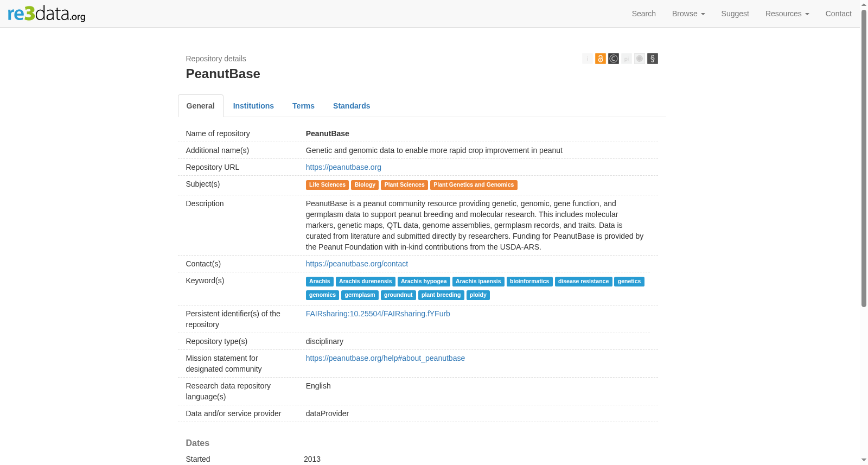This screenshot has width=868, height=465.
Task: Click the vertical page scrollbar thumb
Action: (x=864, y=158)
